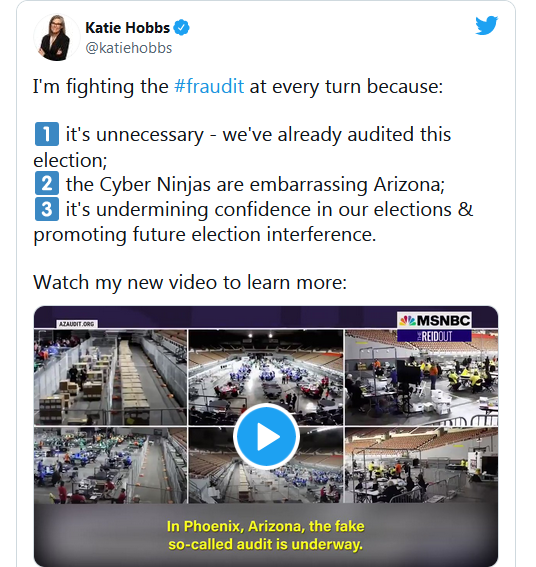Click the Twitter bird logo icon
The image size is (536, 567).
pyautogui.click(x=486, y=25)
